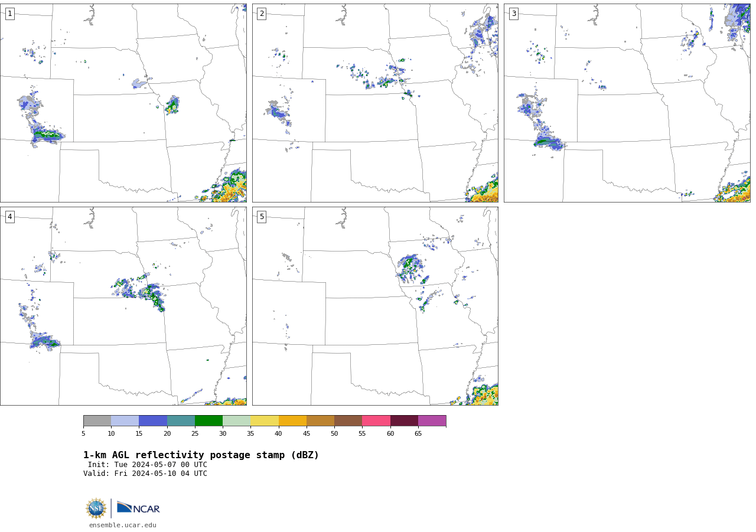Click the ensemble.ucar.edu text
The image size is (756, 532).
coord(123,525)
